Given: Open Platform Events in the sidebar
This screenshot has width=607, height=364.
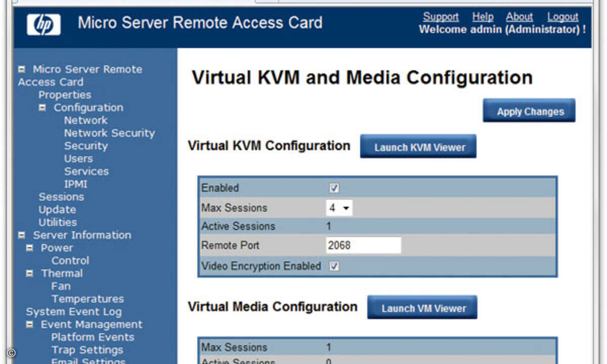Looking at the screenshot, I should (x=93, y=337).
